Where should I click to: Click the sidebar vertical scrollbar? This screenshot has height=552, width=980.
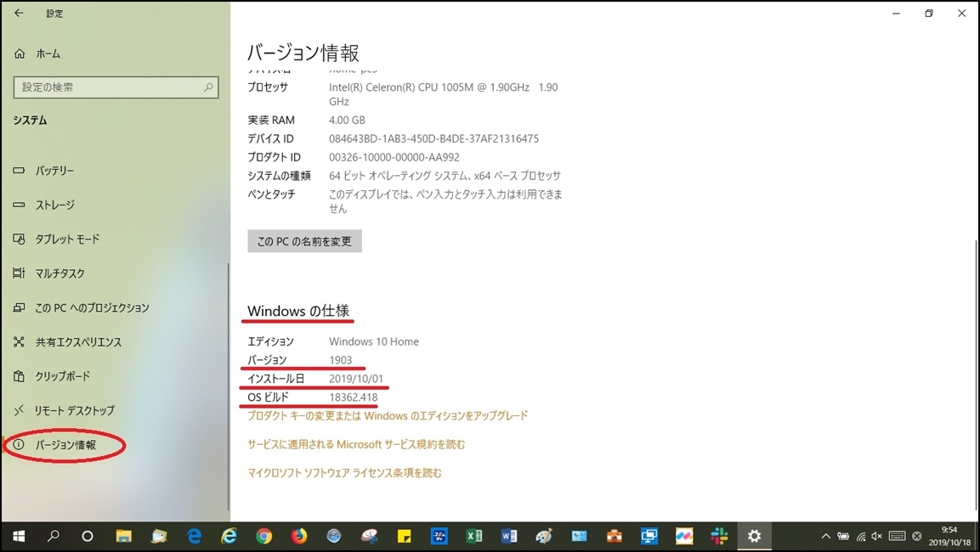click(x=228, y=387)
